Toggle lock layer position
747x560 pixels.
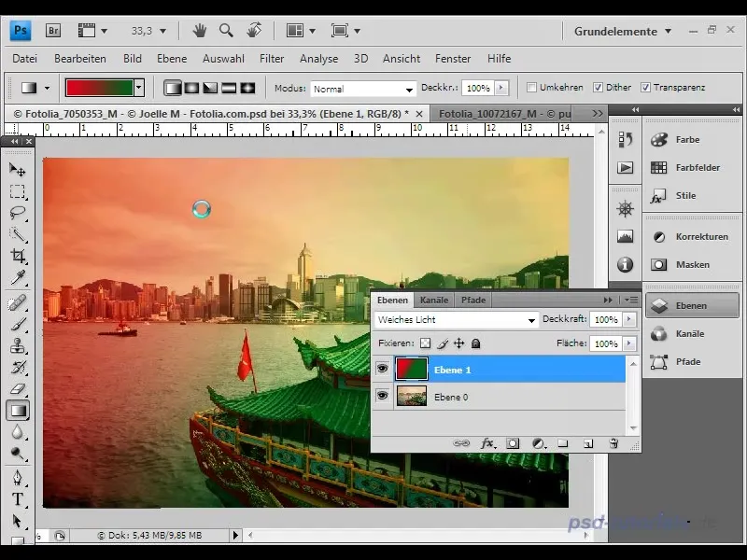tap(458, 343)
